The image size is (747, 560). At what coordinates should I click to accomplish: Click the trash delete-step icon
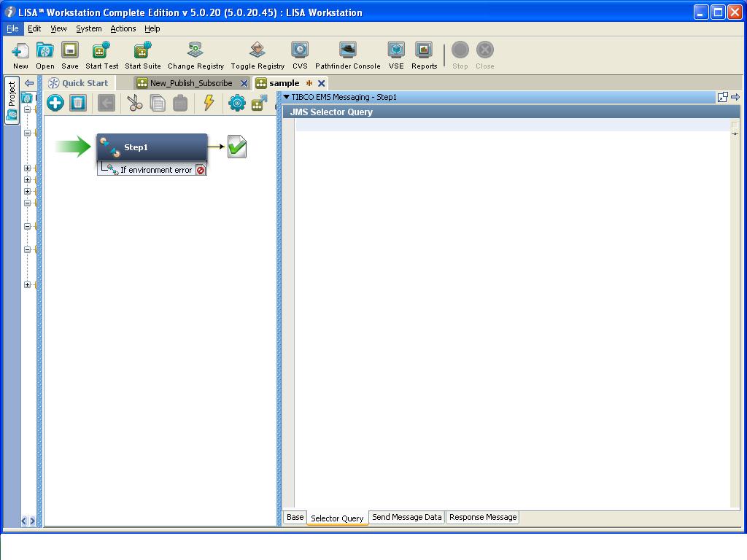[x=77, y=103]
